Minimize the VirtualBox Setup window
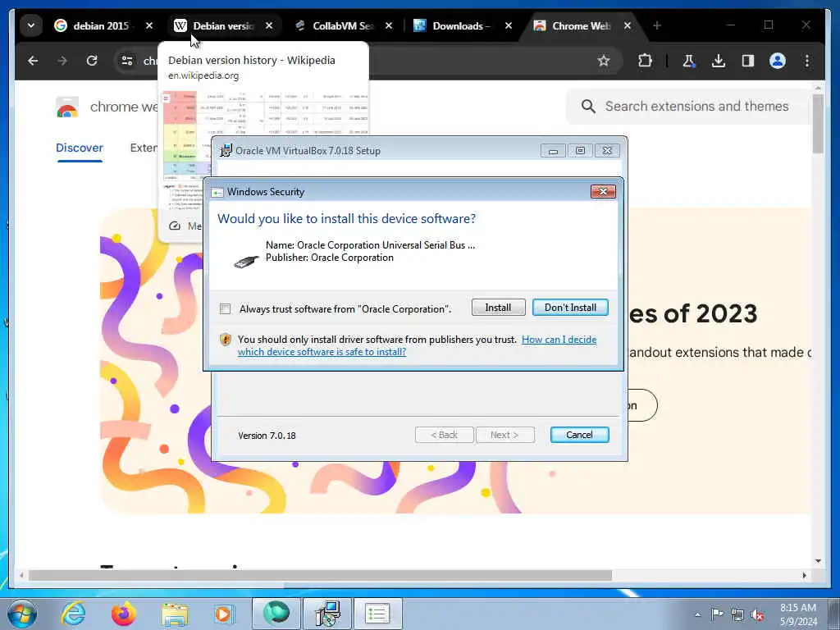This screenshot has height=630, width=840. click(x=553, y=151)
